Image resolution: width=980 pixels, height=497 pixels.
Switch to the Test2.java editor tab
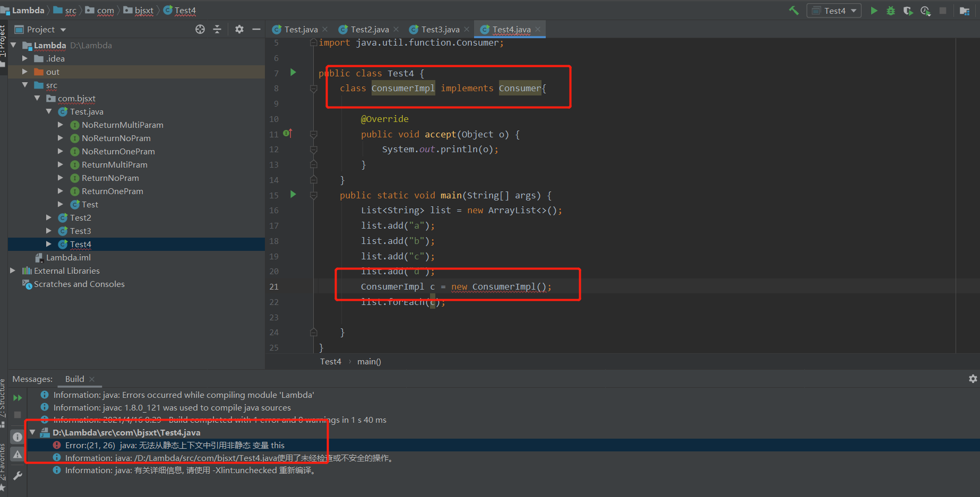tap(369, 29)
